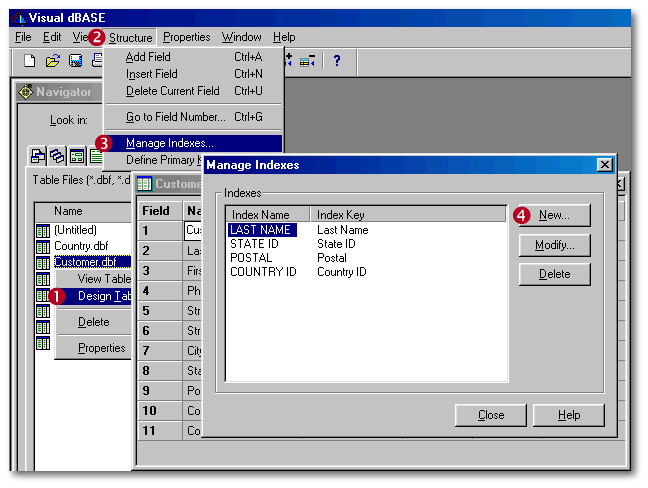Select (Untitled) in Navigator file list

(75, 230)
